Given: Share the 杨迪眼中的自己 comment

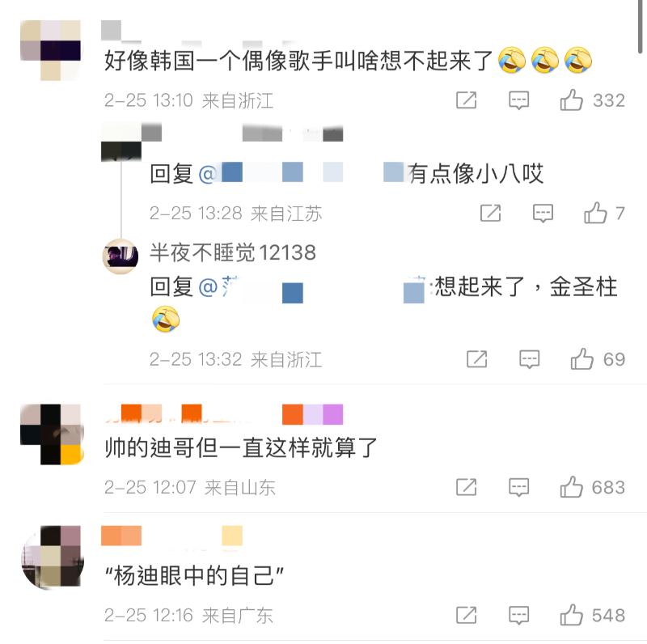Looking at the screenshot, I should coord(467,615).
